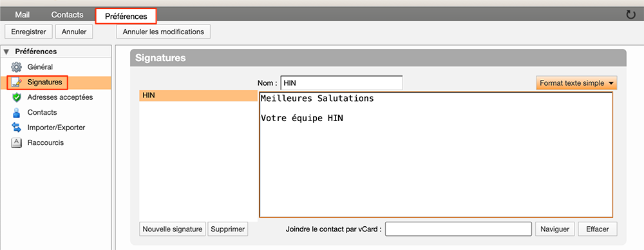Select the HIN signature in the list
Image resolution: width=644 pixels, height=250 pixels.
point(198,95)
